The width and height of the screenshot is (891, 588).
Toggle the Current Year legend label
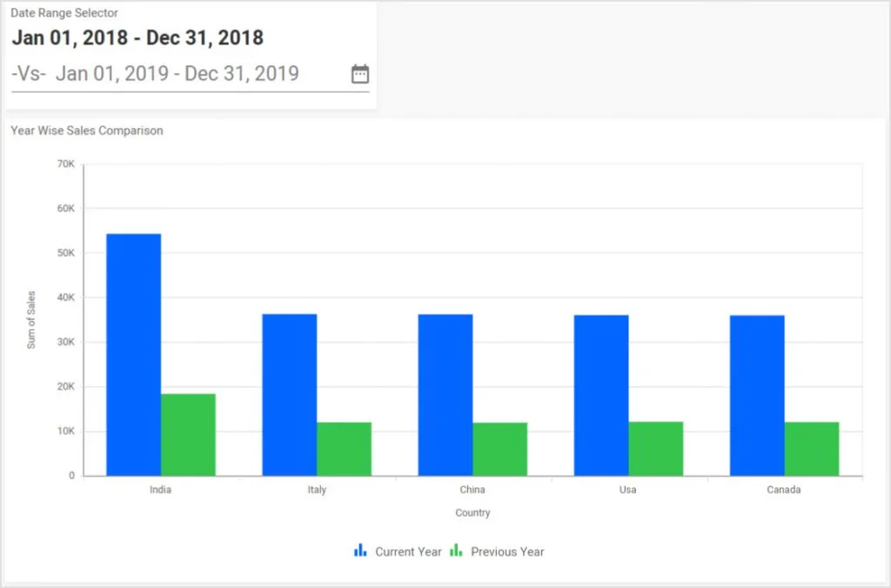(x=408, y=551)
